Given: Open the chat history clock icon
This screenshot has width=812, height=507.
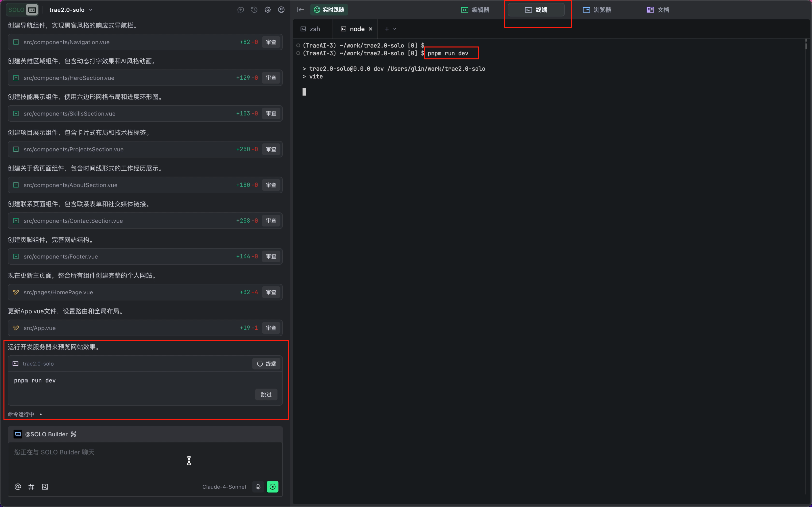Looking at the screenshot, I should pos(254,10).
